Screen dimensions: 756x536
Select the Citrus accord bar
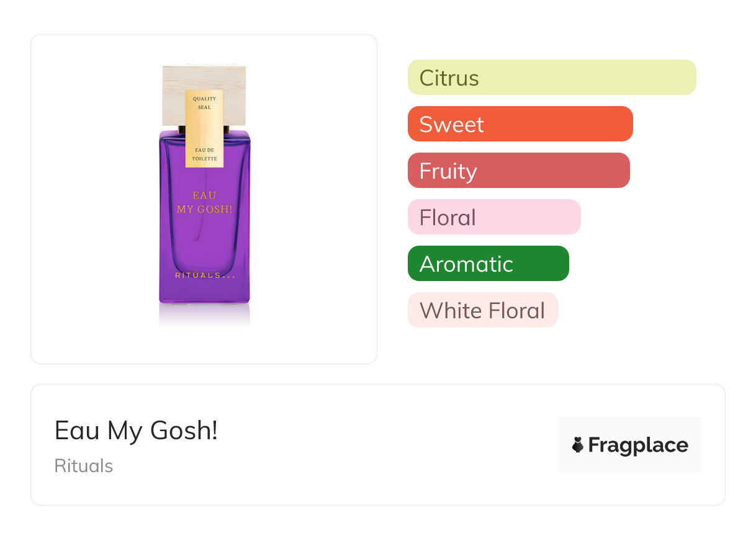(551, 78)
